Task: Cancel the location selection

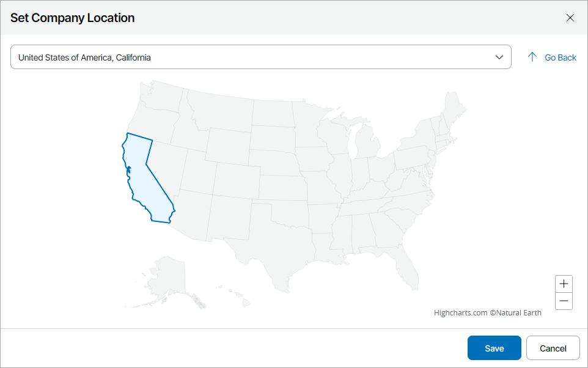Action: click(553, 347)
